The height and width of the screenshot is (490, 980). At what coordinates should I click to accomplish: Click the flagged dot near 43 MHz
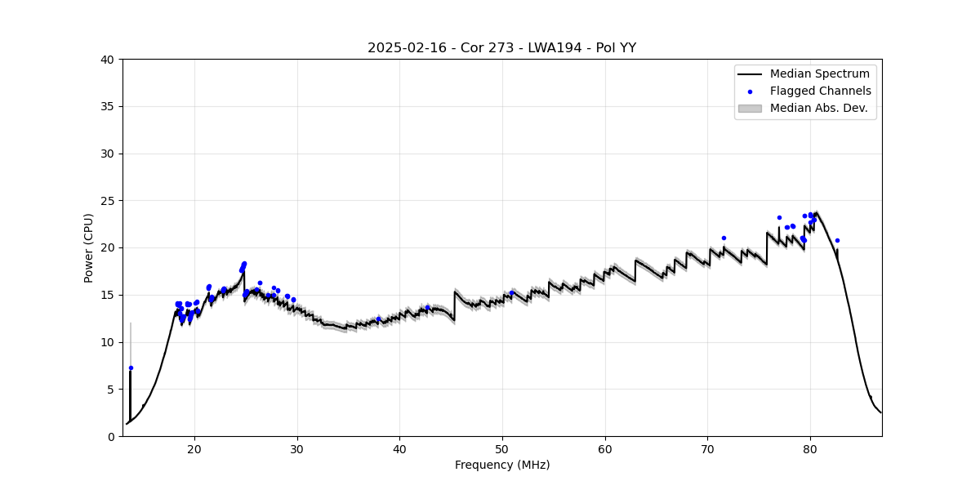427,307
